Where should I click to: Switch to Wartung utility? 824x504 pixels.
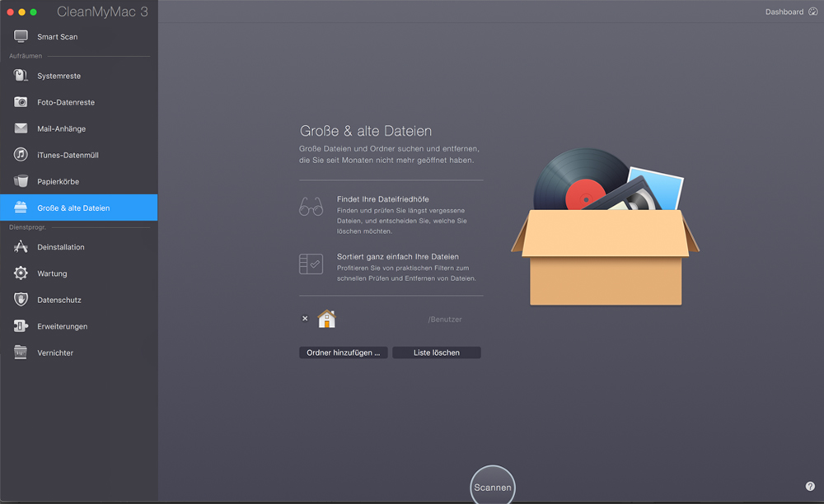(x=79, y=273)
